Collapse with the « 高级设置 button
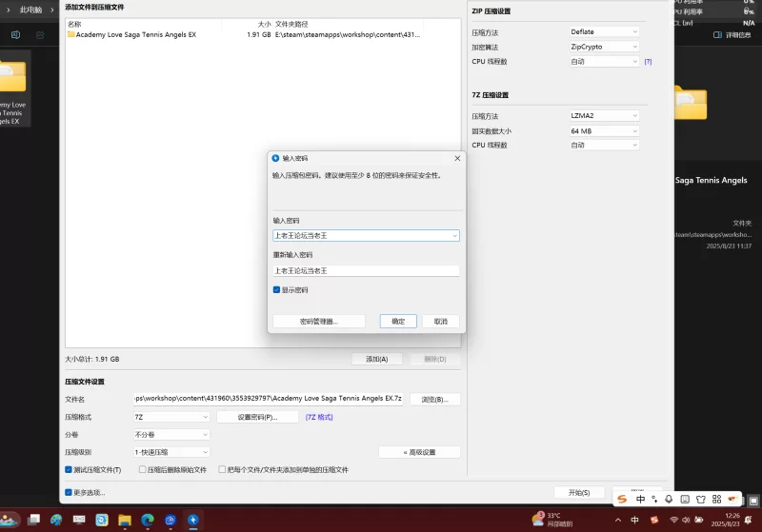762x532 pixels. click(x=419, y=452)
